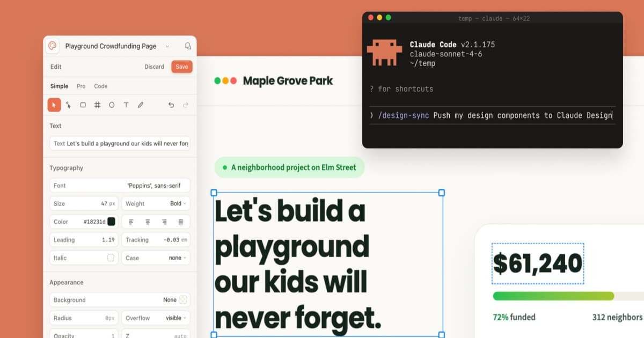Switch to the Pro tab
This screenshot has width=644, height=338.
[81, 86]
